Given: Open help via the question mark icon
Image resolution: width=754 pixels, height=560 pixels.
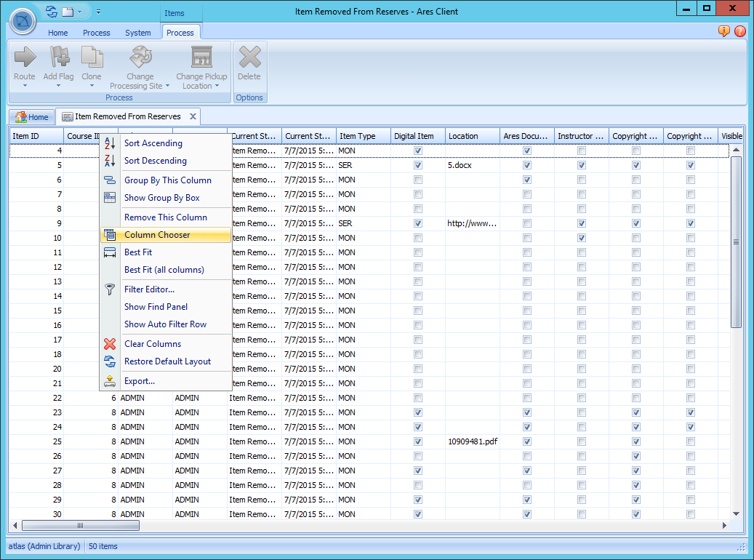Looking at the screenshot, I should coord(740,31).
